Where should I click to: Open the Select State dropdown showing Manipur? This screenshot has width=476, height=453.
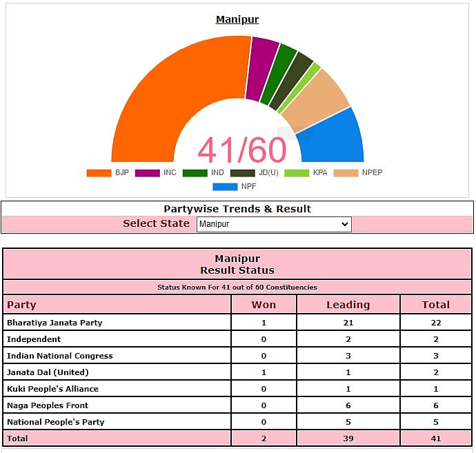[274, 224]
